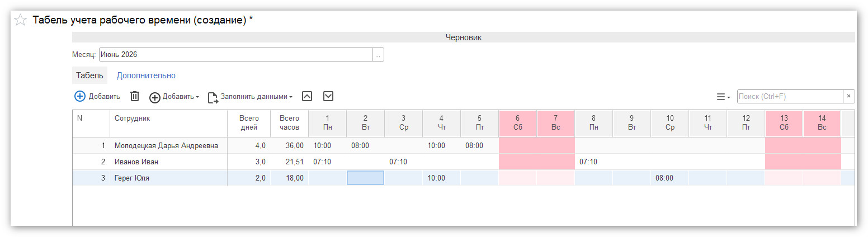Image resolution: width=868 pixels, height=237 pixels.
Task: Click the Сотрудник column header
Action: [168, 124]
